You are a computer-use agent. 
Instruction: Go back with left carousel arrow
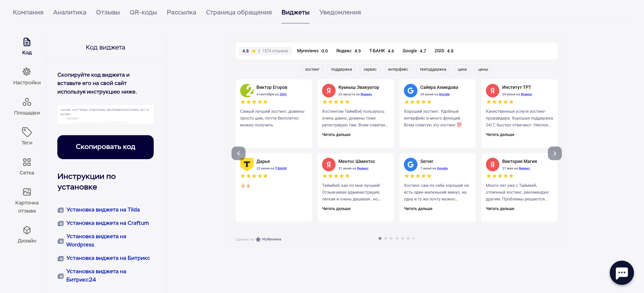point(238,153)
